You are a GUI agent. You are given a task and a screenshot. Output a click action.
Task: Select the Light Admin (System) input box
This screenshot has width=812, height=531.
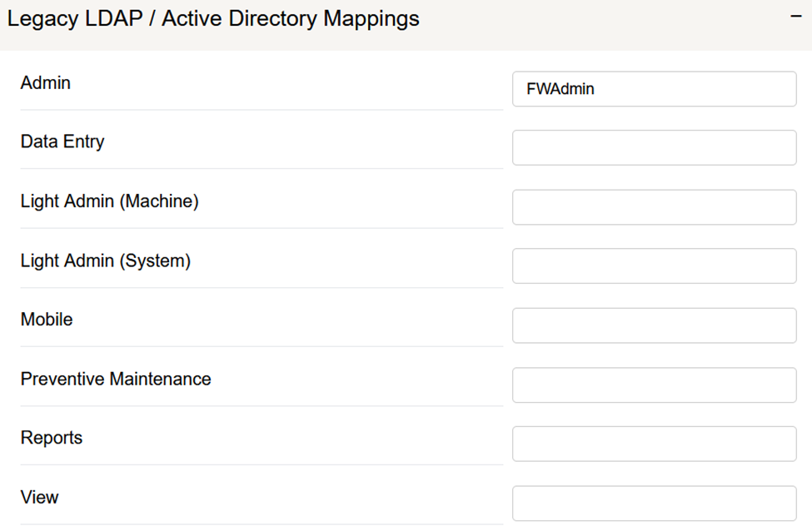click(654, 266)
